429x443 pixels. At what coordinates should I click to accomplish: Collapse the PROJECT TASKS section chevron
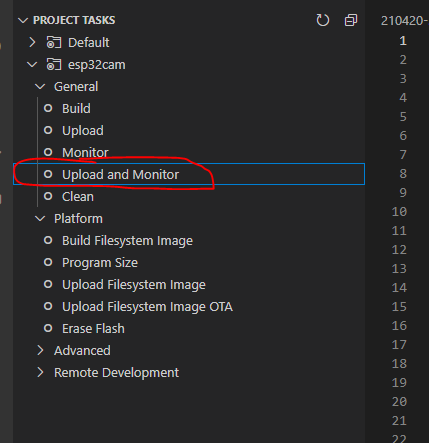point(23,21)
